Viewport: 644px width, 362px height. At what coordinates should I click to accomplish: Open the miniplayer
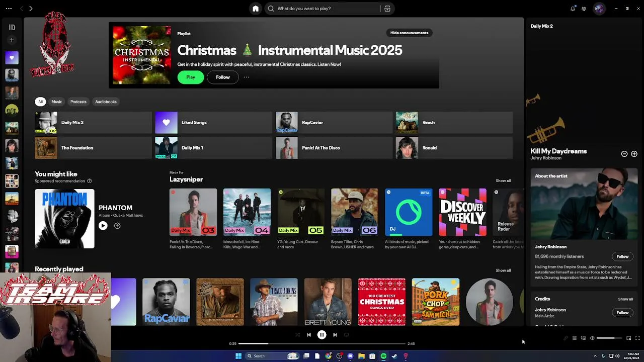(x=628, y=338)
